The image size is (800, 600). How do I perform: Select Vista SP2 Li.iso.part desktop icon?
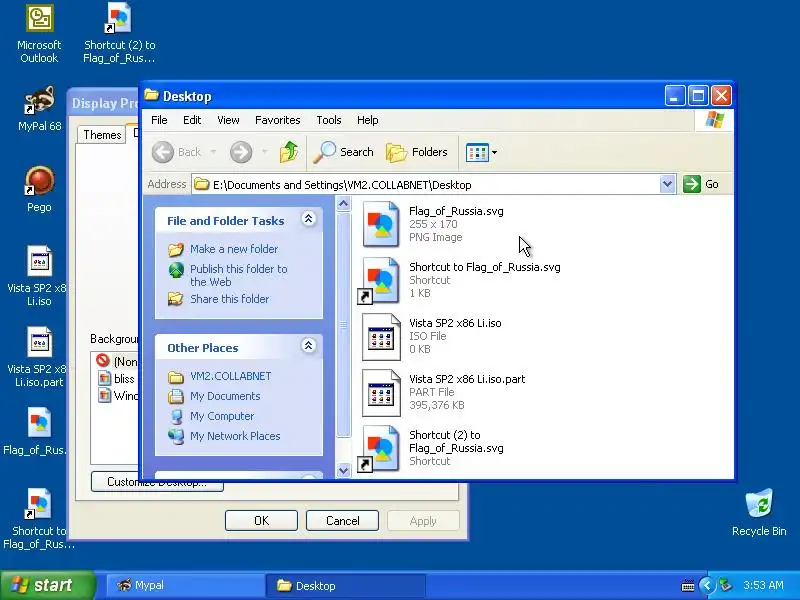[x=38, y=357]
